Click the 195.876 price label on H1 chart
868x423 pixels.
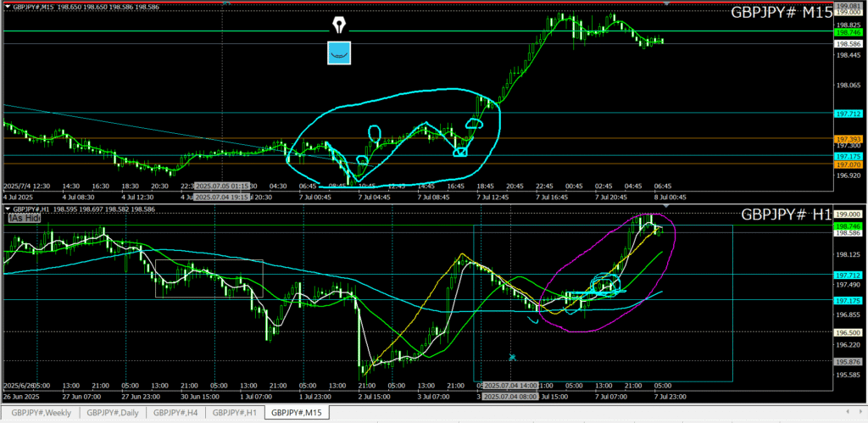tap(848, 362)
